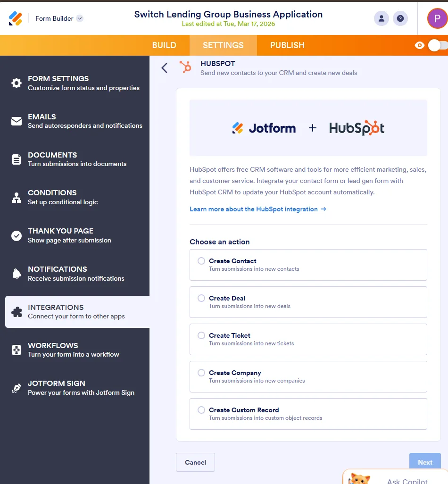Select the Create Ticket radio button

pos(201,335)
